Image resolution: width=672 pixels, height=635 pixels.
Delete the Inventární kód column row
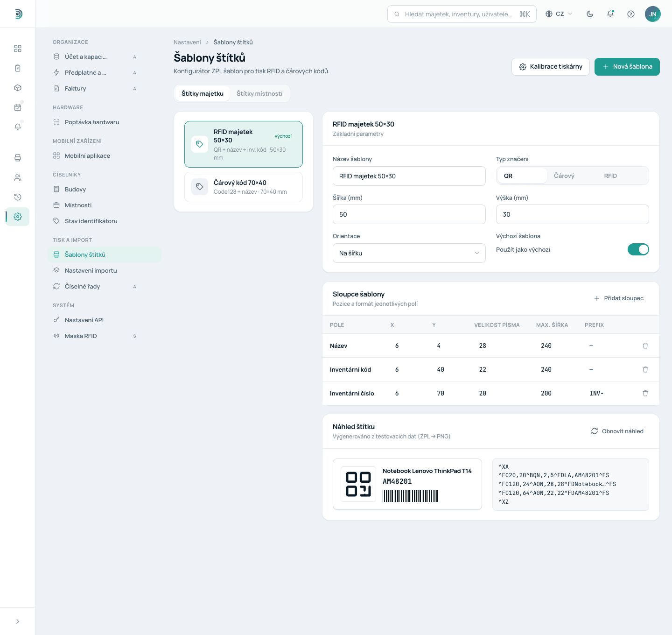pyautogui.click(x=645, y=369)
